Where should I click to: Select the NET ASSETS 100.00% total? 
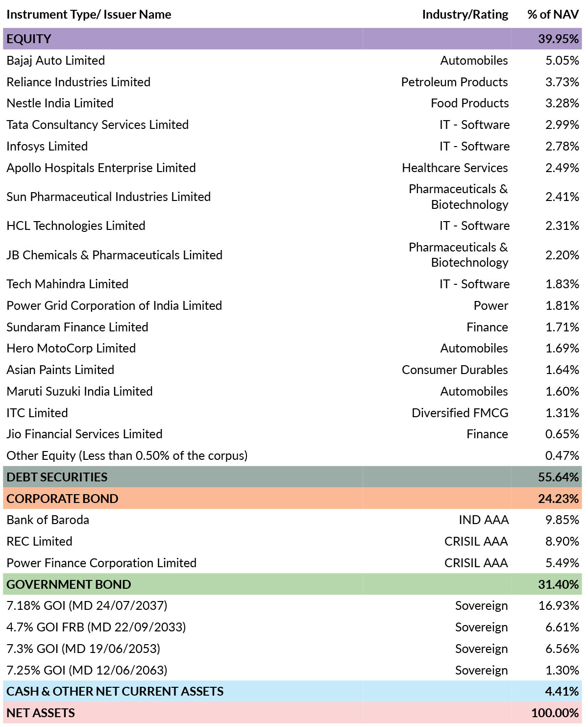[555, 713]
